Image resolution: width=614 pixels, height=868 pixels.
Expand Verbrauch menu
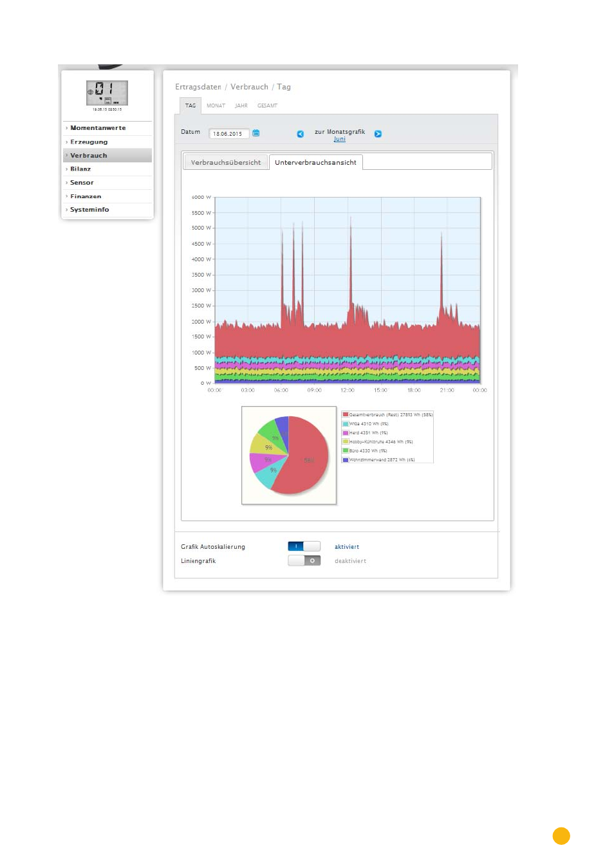[107, 156]
